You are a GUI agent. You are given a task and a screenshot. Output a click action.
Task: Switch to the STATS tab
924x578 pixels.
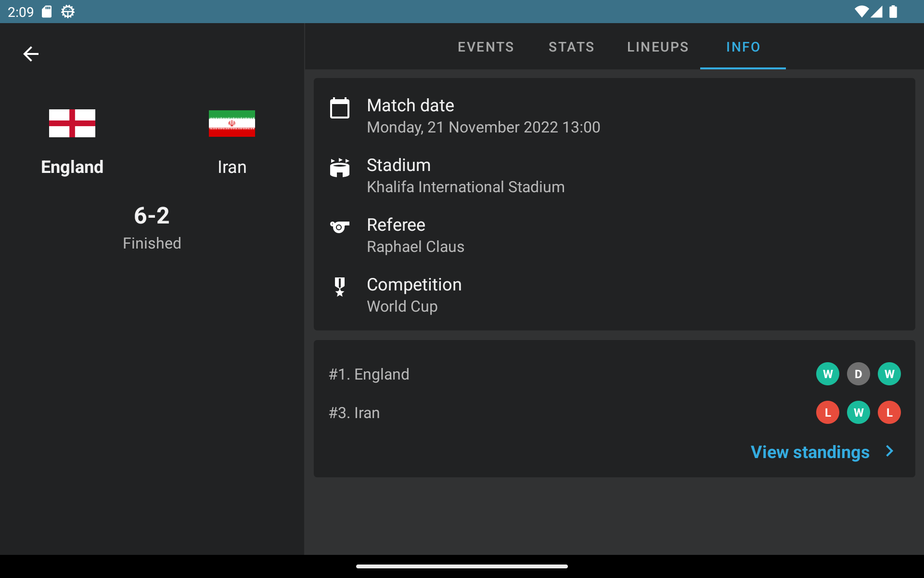coord(571,47)
